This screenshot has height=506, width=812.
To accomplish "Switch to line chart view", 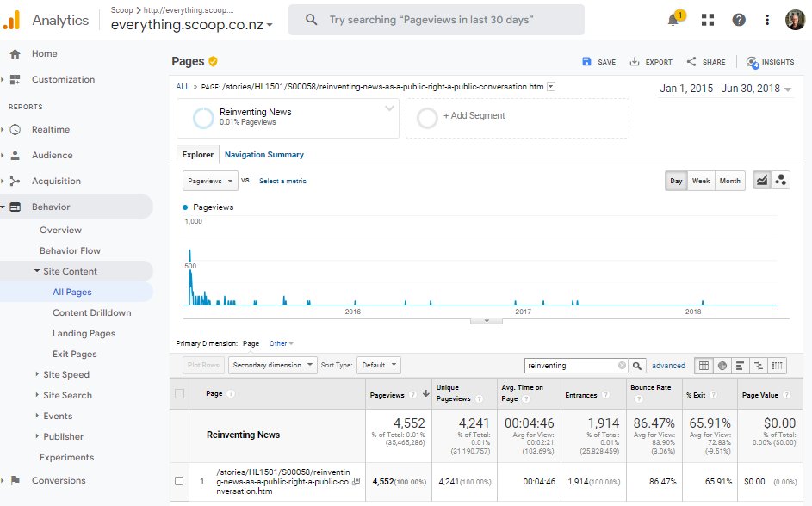I will click(x=762, y=181).
